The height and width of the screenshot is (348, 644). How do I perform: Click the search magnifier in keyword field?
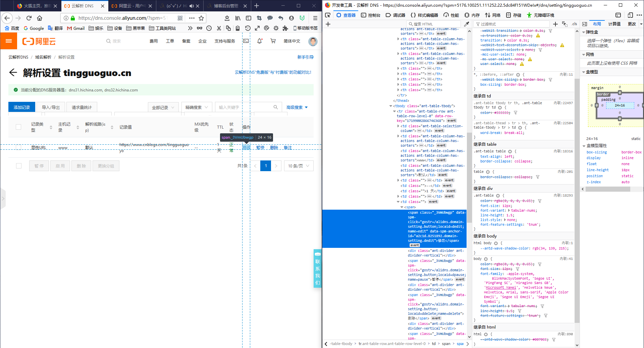(x=276, y=107)
